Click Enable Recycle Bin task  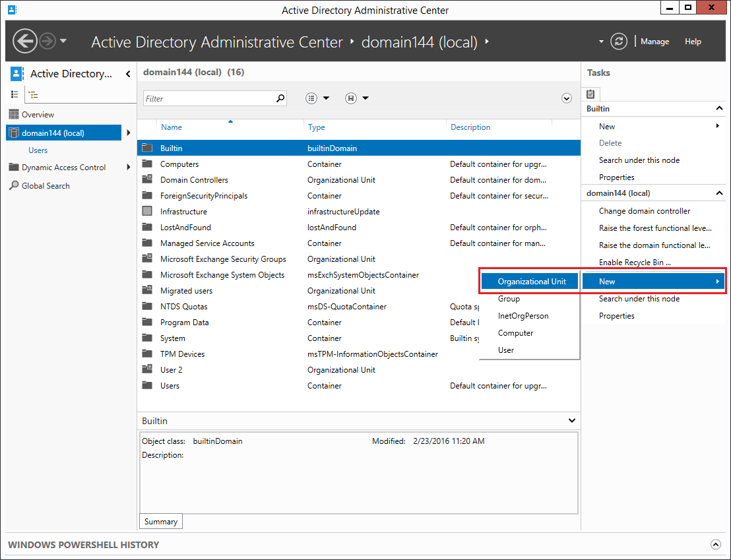pyautogui.click(x=635, y=263)
